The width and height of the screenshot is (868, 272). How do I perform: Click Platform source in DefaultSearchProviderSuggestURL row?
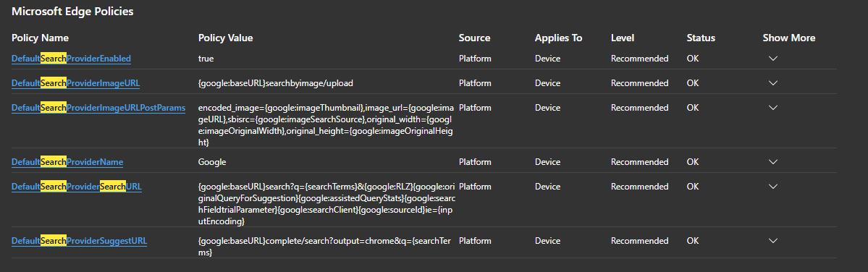[475, 241]
